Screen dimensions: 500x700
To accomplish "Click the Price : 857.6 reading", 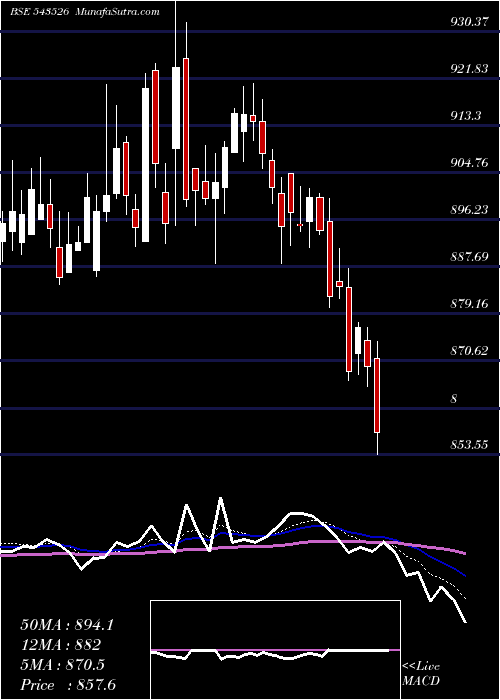I will 67,685.
